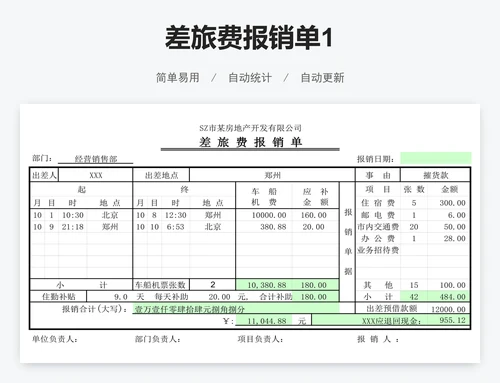The width and height of the screenshot is (500, 383).
Task: Select the ticket count cell 2
Action: coord(213,285)
